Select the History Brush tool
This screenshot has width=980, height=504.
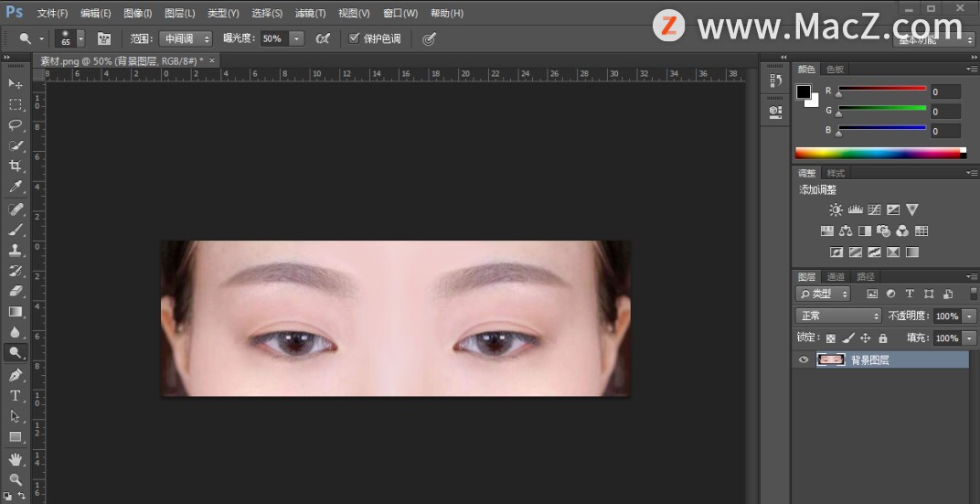[16, 271]
